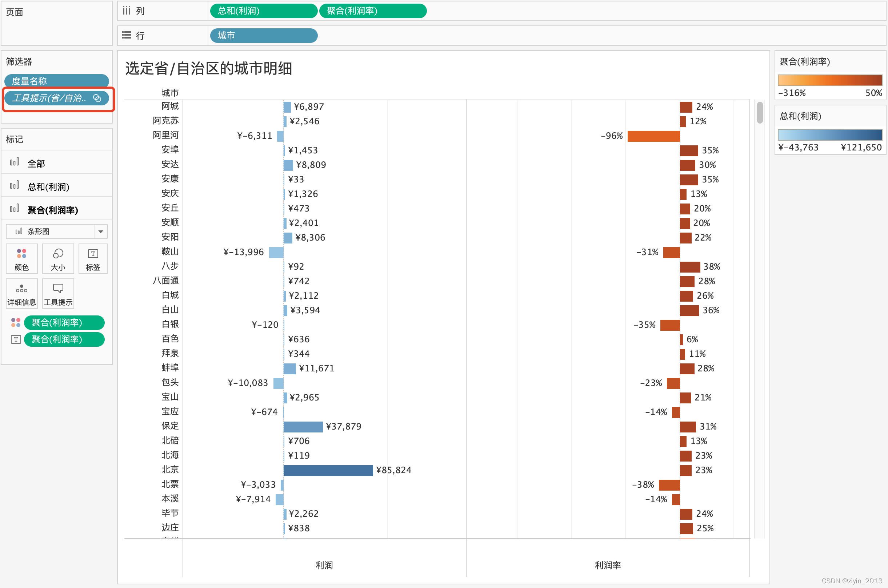Click the Columns shelf icon
This screenshot has height=588, width=888.
127,11
